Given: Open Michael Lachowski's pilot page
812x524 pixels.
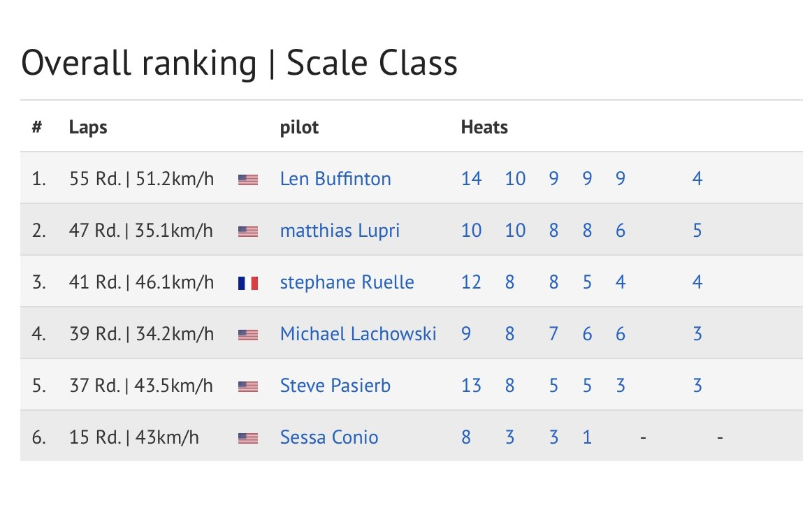Looking at the screenshot, I should point(358,334).
